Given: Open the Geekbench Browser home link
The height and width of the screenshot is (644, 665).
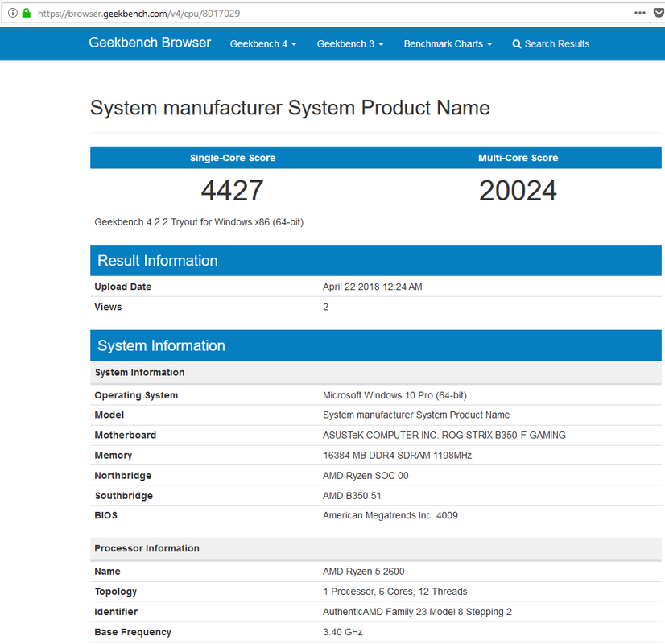Looking at the screenshot, I should tap(150, 43).
